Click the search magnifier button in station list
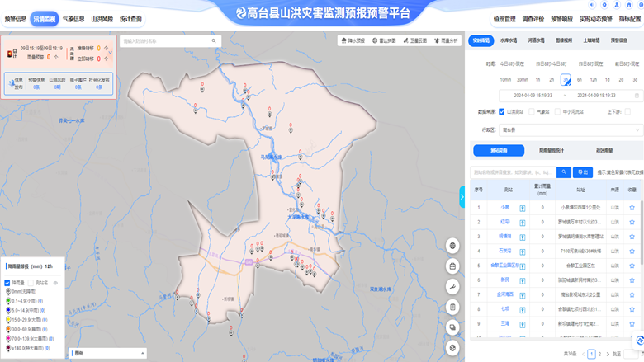Image resolution: width=644 pixels, height=362 pixels. [563, 172]
